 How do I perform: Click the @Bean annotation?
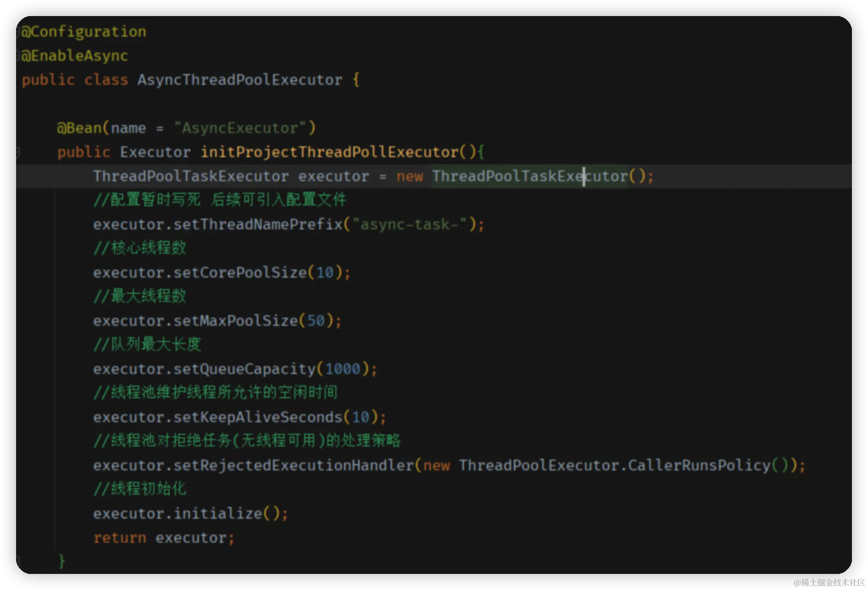click(x=79, y=128)
